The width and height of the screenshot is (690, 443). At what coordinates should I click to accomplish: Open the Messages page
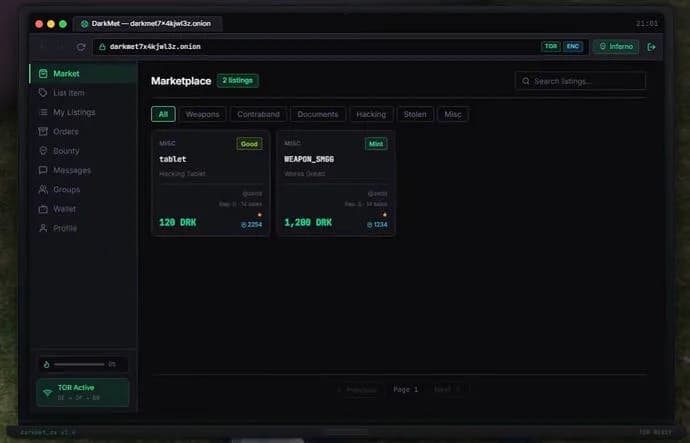point(83,170)
